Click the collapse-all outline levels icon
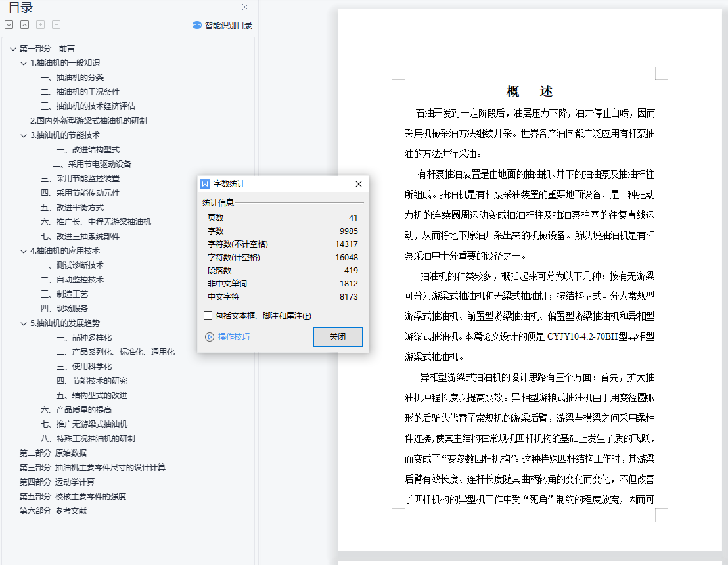 tap(24, 24)
